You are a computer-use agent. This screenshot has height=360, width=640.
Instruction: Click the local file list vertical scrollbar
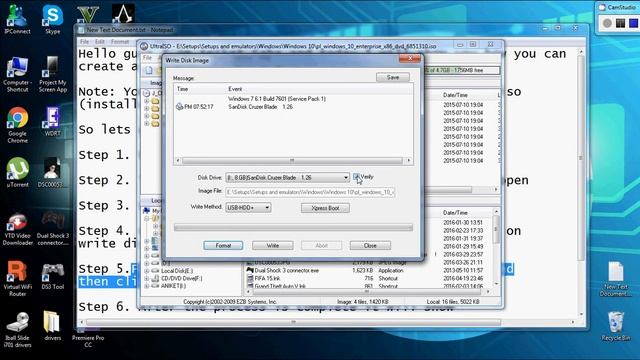(496, 248)
